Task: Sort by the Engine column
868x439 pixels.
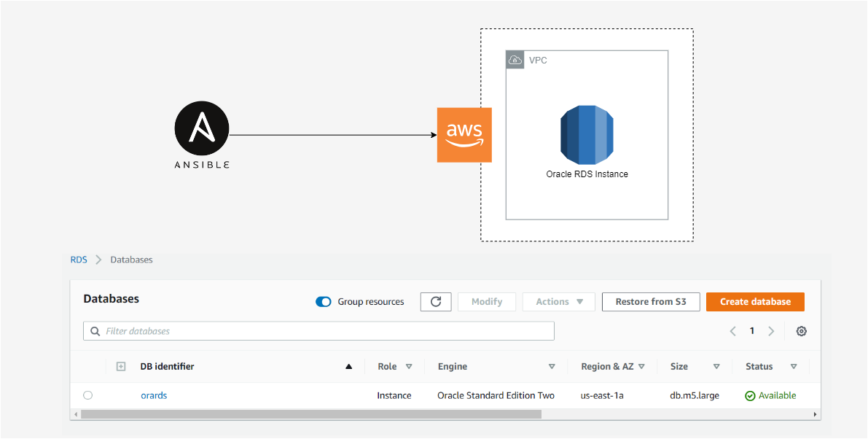Action: (552, 367)
